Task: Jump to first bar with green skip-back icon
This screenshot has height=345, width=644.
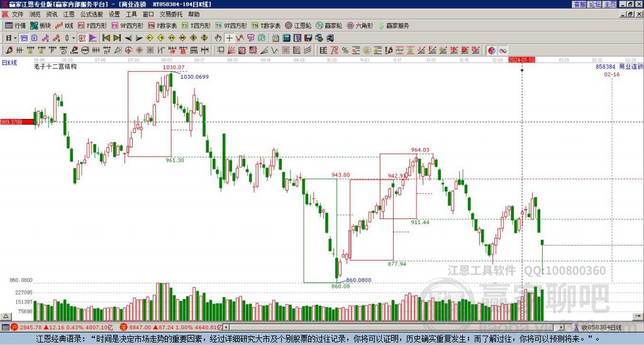Action: pyautogui.click(x=106, y=38)
